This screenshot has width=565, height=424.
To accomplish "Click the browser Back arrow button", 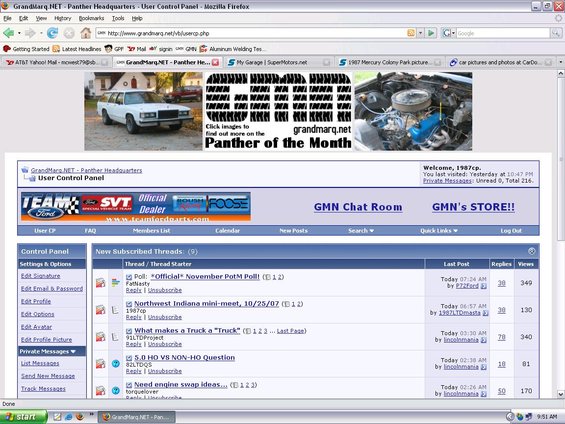I will [x=9, y=33].
